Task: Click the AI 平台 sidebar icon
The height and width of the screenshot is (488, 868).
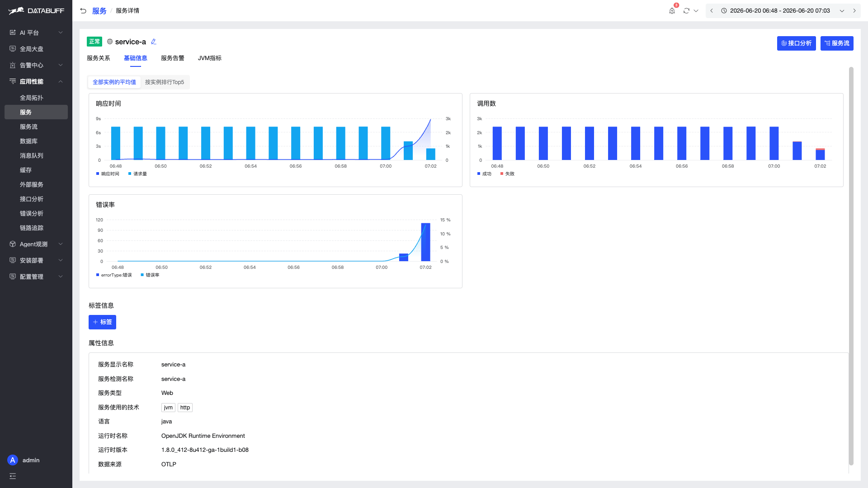Action: click(x=13, y=33)
